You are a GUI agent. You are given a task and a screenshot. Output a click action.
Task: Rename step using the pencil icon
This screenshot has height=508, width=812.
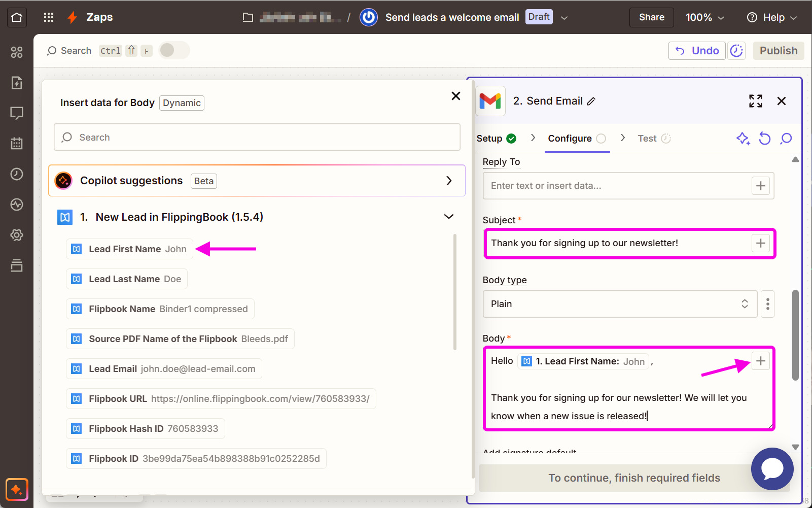click(x=591, y=101)
